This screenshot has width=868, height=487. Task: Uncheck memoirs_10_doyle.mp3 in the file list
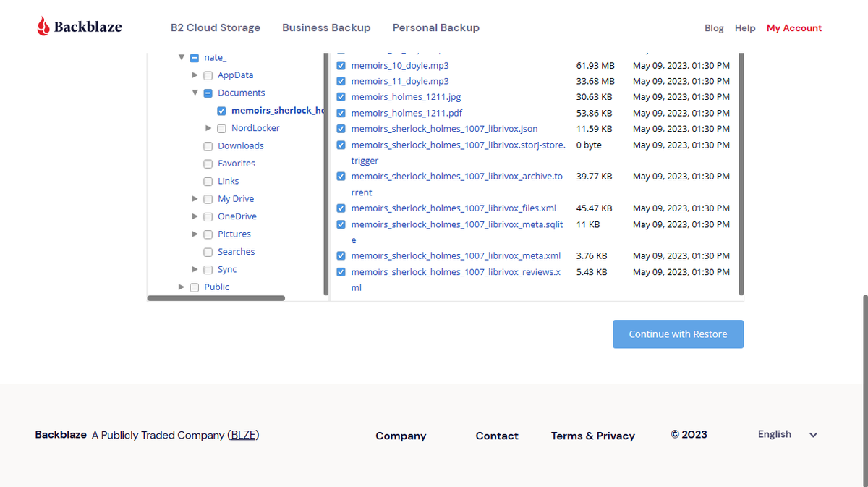tap(341, 65)
